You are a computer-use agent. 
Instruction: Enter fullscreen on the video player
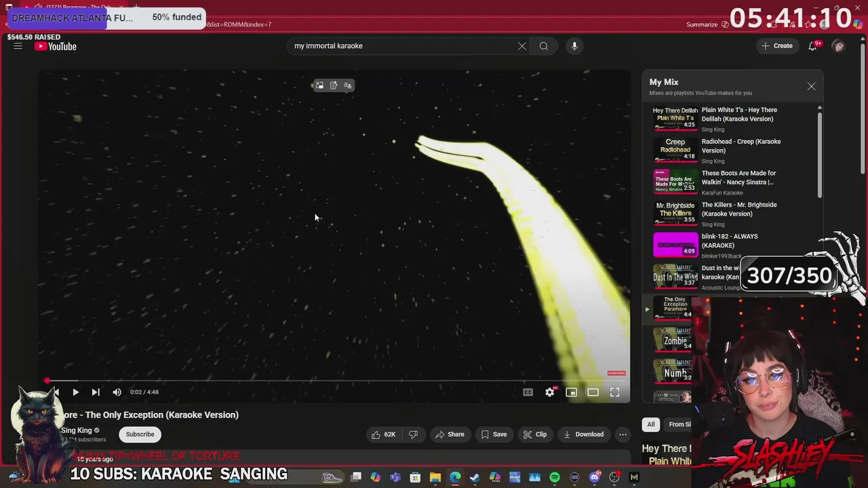pyautogui.click(x=614, y=392)
